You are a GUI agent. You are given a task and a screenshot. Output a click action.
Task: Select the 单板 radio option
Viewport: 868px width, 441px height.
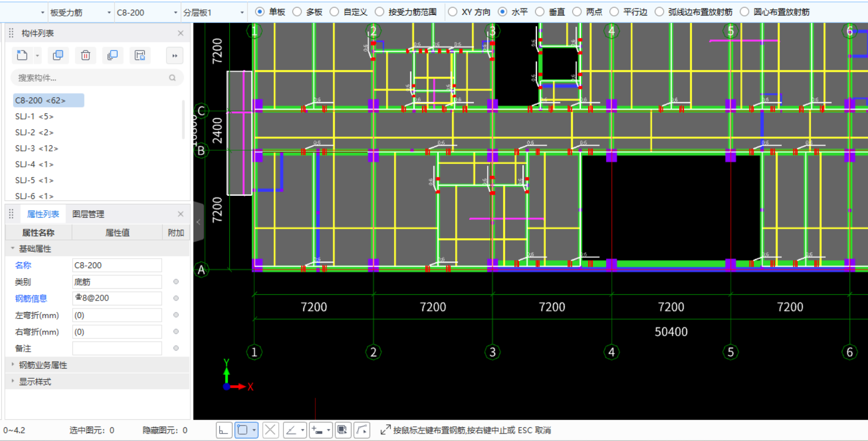click(x=260, y=12)
